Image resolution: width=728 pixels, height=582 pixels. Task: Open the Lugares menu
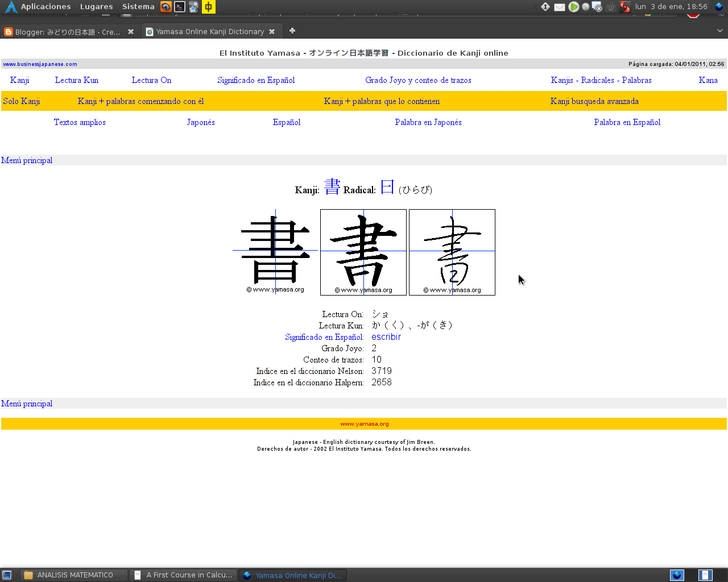pyautogui.click(x=96, y=7)
